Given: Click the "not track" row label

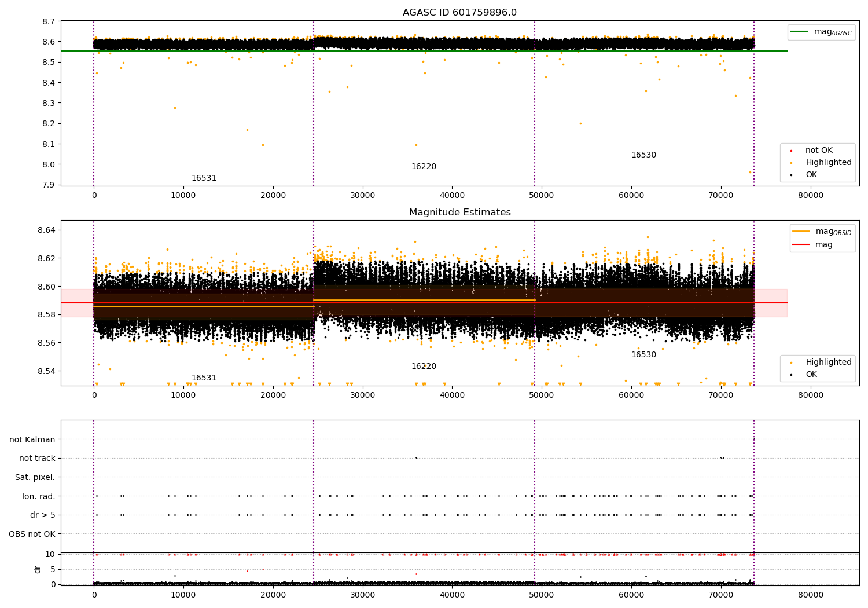Looking at the screenshot, I should click(x=37, y=459).
